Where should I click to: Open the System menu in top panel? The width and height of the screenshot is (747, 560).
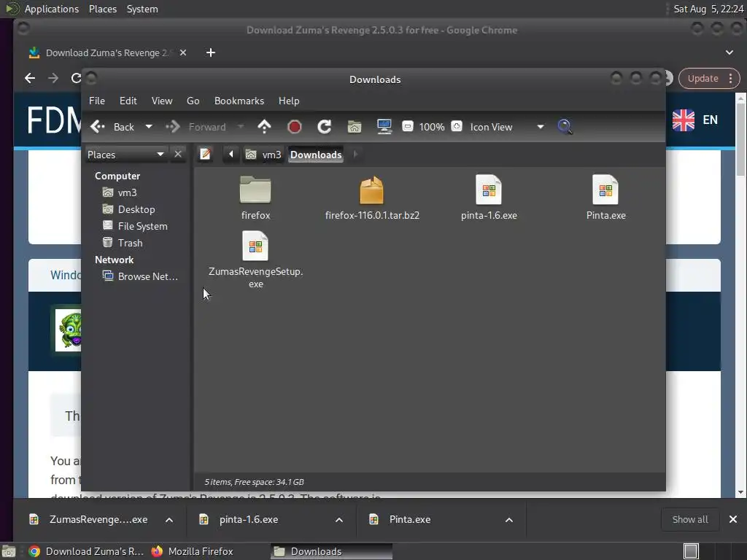click(x=142, y=9)
